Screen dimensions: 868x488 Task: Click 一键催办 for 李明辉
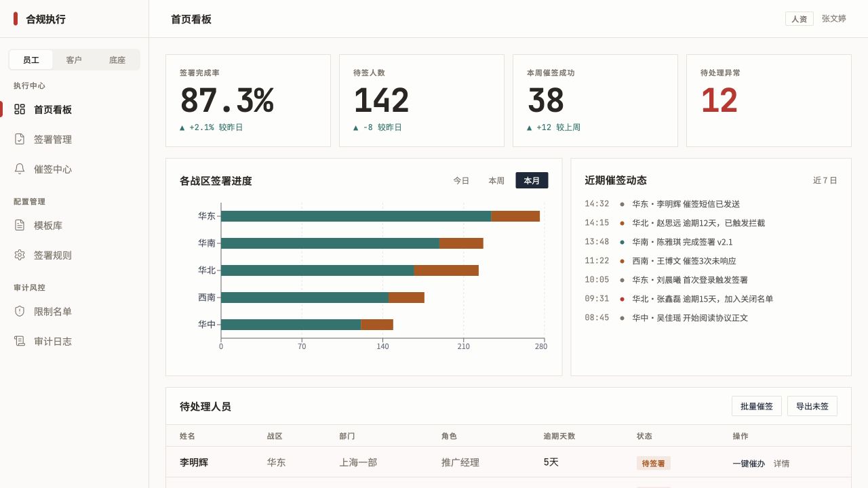point(749,464)
